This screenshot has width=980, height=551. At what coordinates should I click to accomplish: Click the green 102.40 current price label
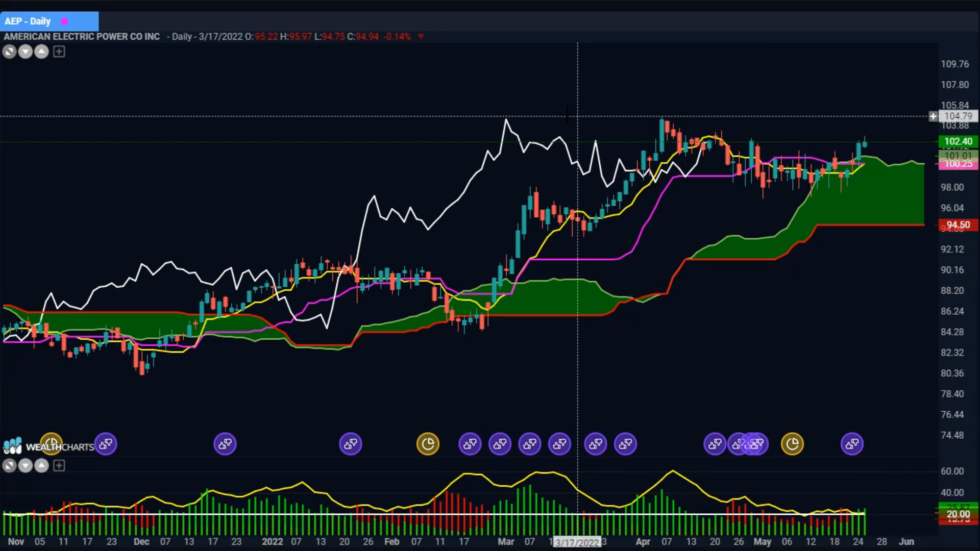[958, 141]
